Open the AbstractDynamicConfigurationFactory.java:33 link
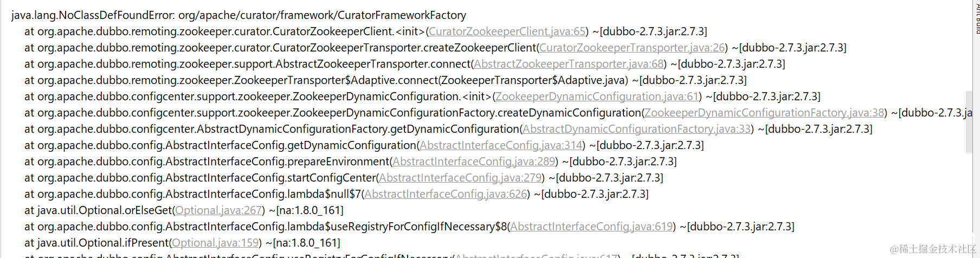The width and height of the screenshot is (980, 258). point(636,129)
